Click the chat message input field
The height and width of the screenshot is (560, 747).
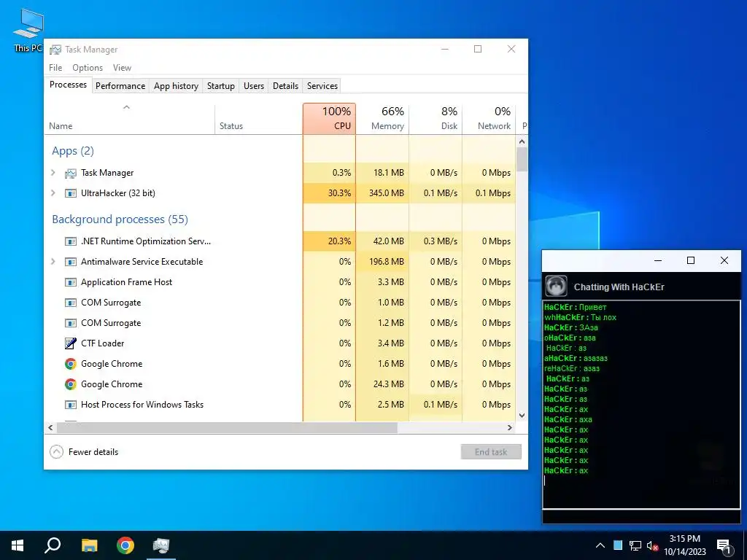[641, 516]
